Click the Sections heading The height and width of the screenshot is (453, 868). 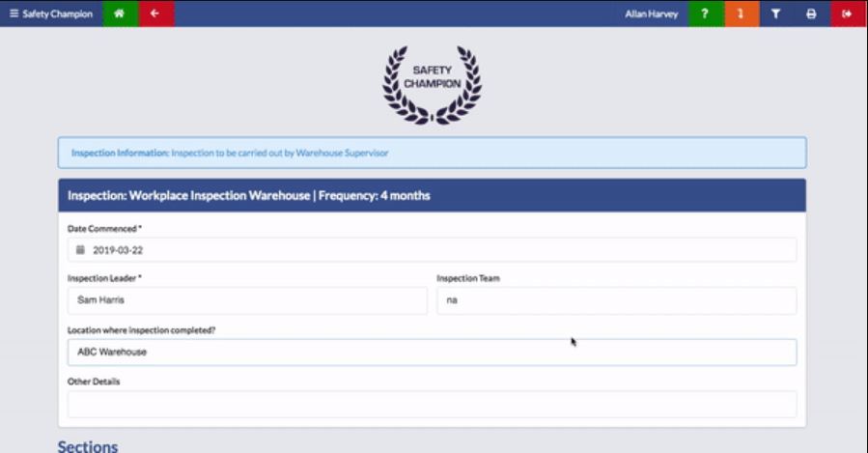click(x=88, y=446)
